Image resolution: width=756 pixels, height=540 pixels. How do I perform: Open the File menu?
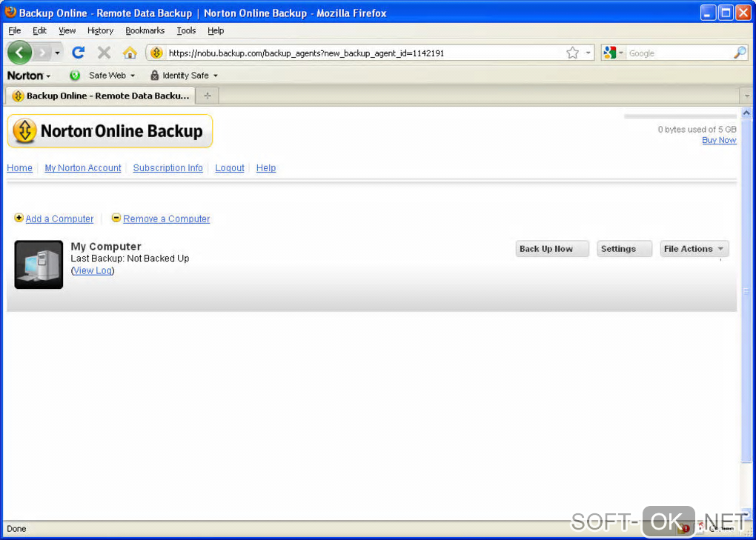tap(15, 30)
